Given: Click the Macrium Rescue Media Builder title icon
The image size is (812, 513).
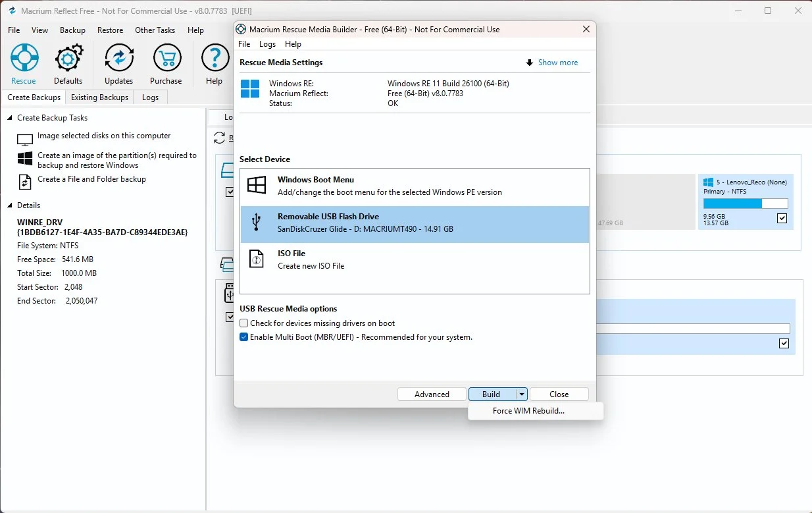Looking at the screenshot, I should click(x=241, y=29).
